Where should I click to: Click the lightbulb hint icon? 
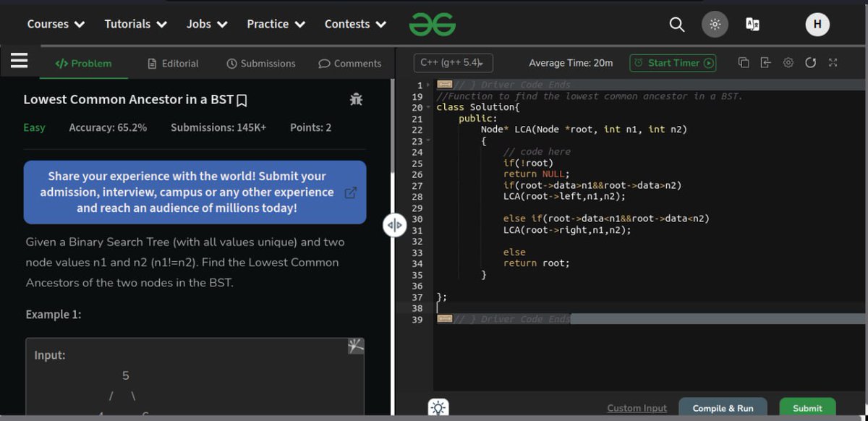(x=438, y=408)
